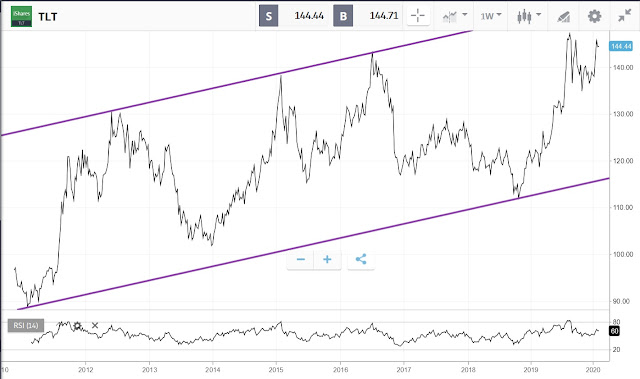Screen dimensions: 640x379
Task: Click the sell price 144.44
Action: click(309, 16)
